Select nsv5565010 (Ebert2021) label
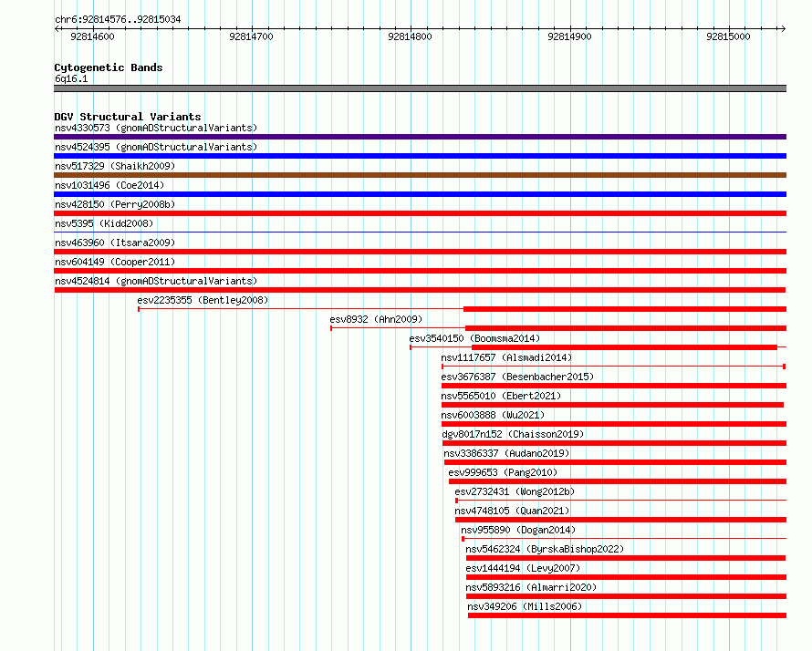 501,396
